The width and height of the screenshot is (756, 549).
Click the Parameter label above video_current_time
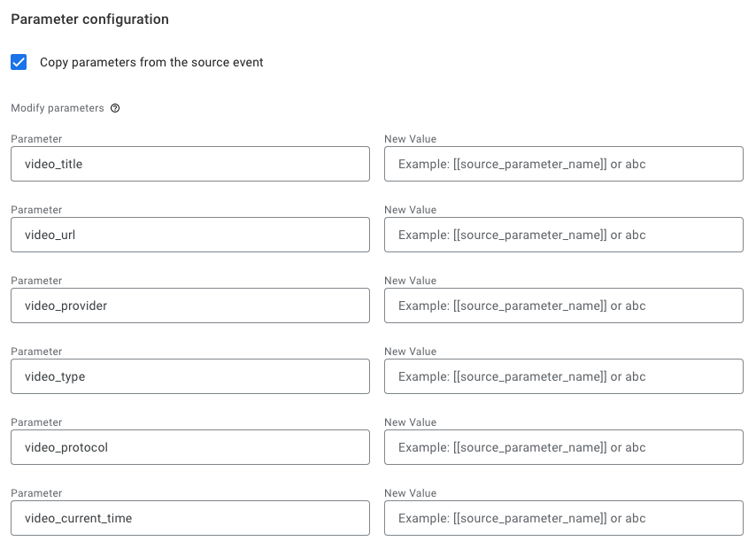pos(36,493)
